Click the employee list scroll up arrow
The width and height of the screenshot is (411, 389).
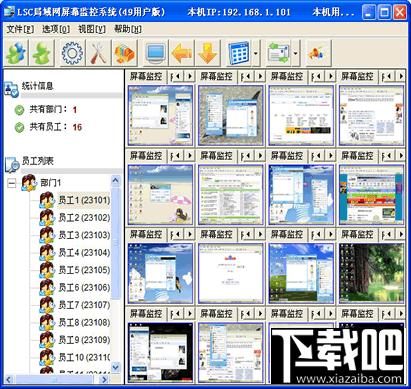(x=115, y=181)
